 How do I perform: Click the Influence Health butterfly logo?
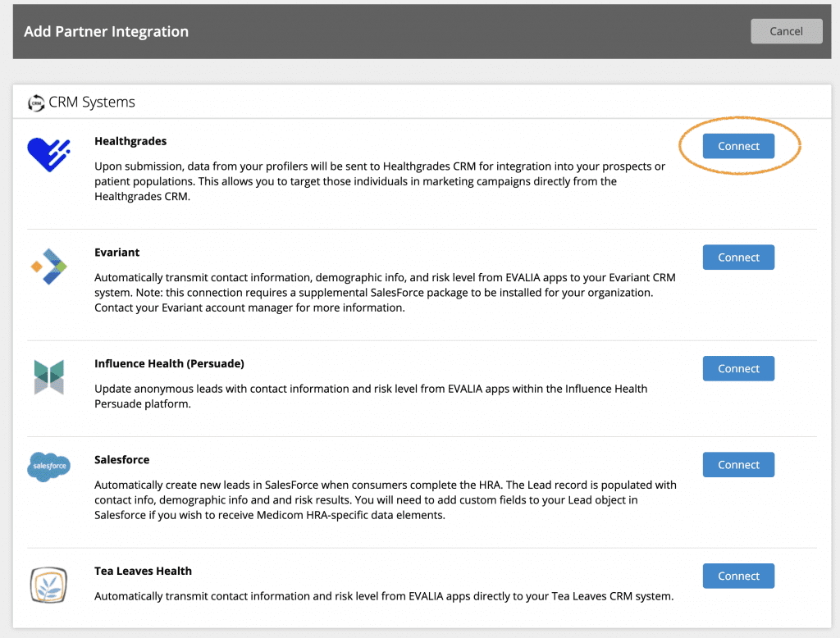click(x=48, y=377)
